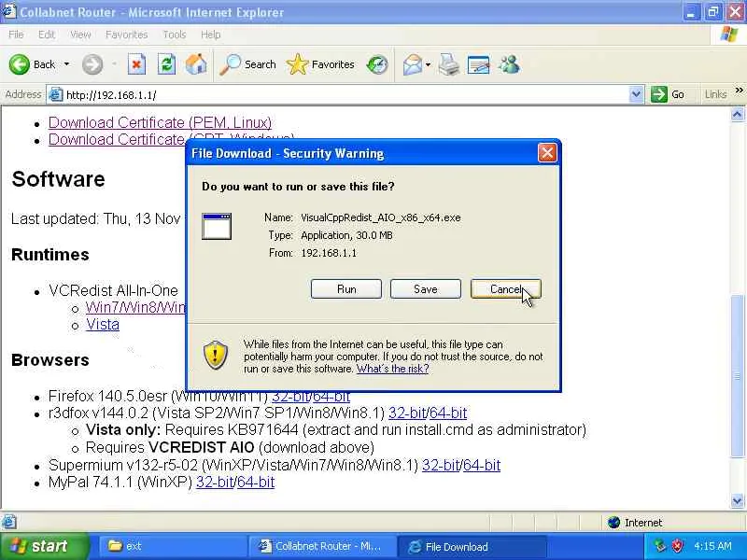The height and width of the screenshot is (560, 747).
Task: Open Supermium 32-bit download link
Action: (441, 465)
